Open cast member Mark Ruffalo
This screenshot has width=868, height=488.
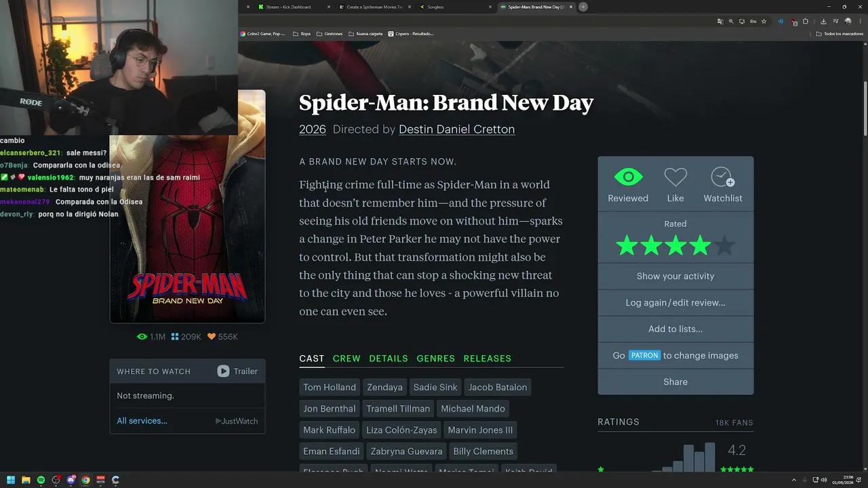tap(330, 430)
